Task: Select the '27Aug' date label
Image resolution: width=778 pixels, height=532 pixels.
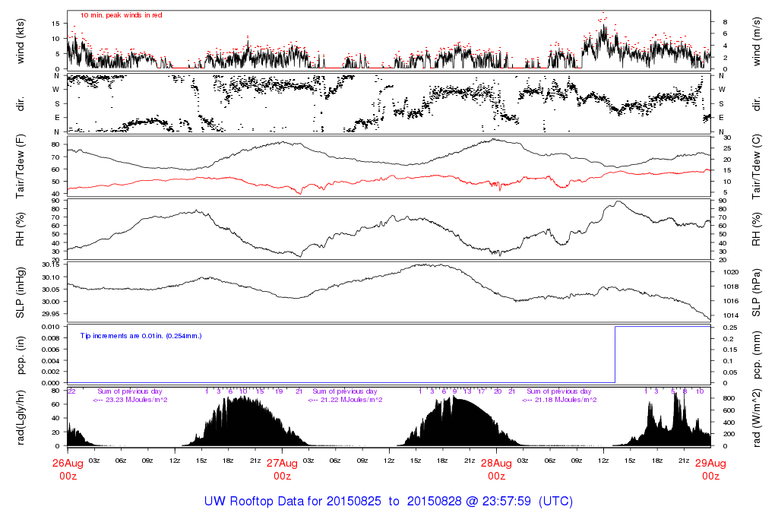Action: click(x=282, y=463)
